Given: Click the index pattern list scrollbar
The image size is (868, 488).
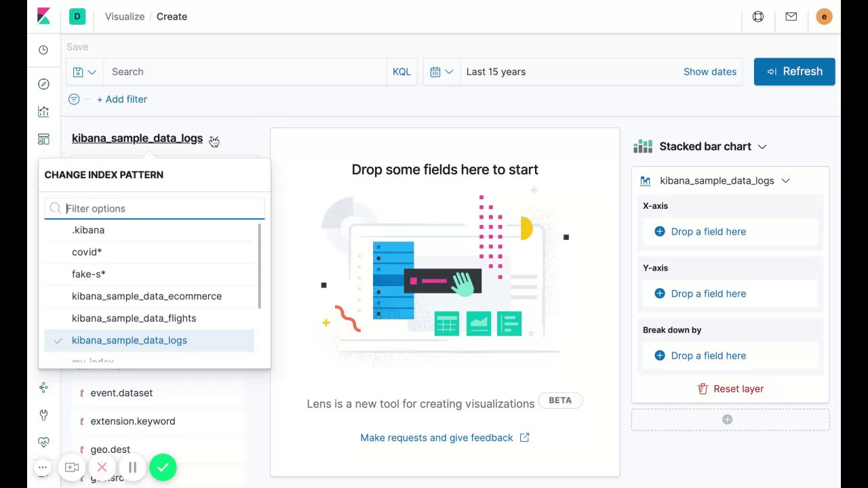Looking at the screenshot, I should (259, 266).
